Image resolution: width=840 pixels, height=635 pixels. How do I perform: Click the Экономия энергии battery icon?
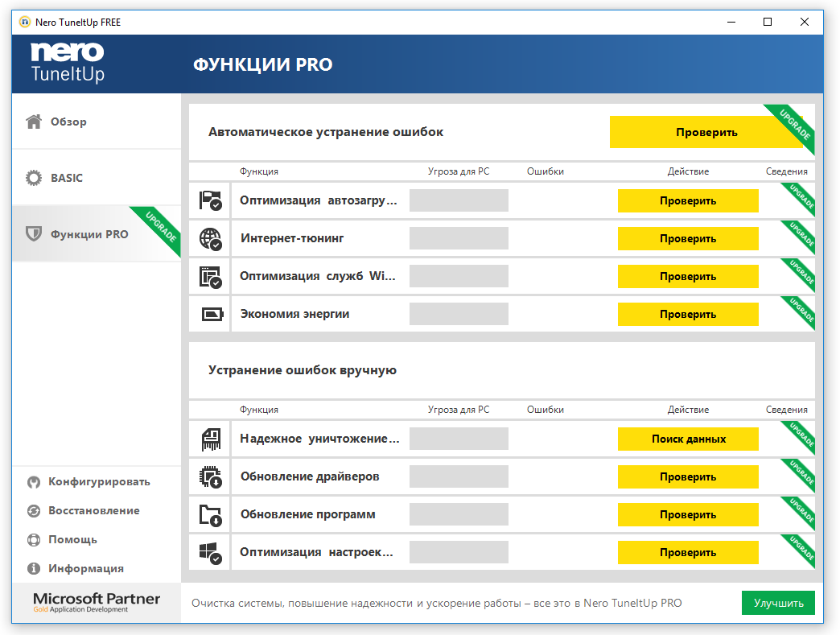coord(212,314)
